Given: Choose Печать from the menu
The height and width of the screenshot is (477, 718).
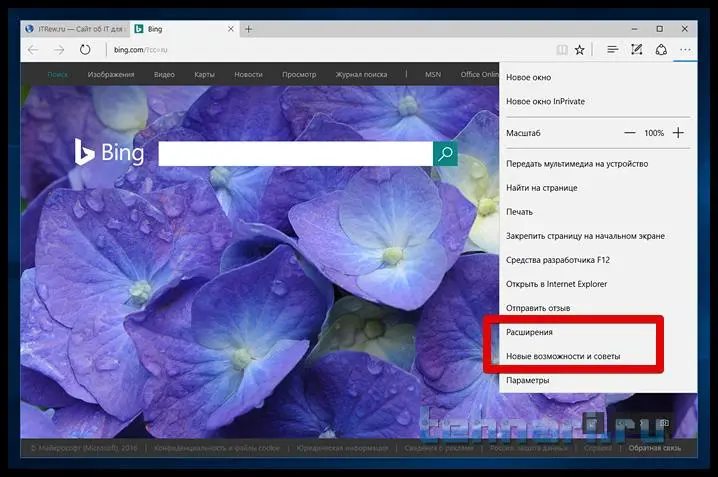Looking at the screenshot, I should pyautogui.click(x=519, y=212).
